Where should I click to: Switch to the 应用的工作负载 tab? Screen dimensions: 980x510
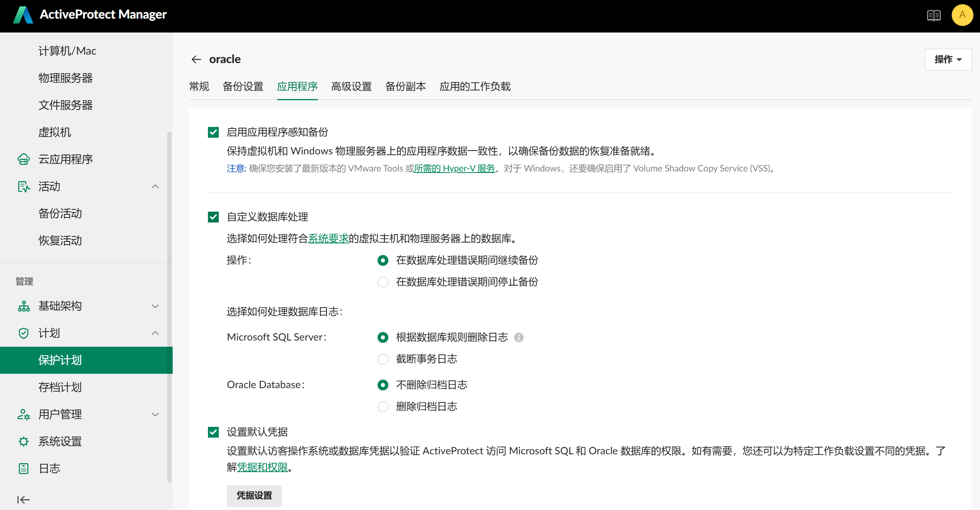[475, 87]
